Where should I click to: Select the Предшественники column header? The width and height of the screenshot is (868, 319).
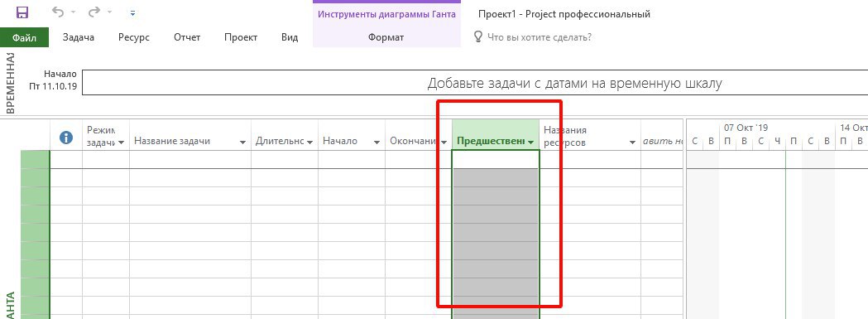(496, 135)
